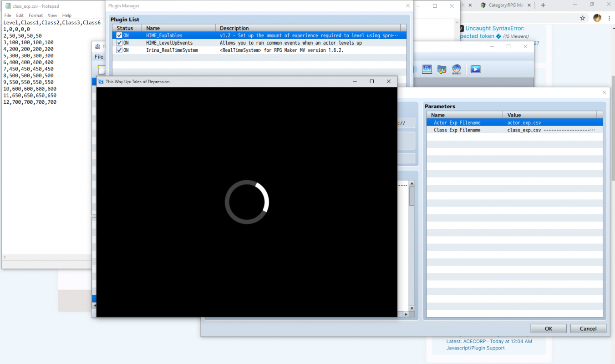
Task: Maximize the This Way Up game window
Action: coord(371,81)
